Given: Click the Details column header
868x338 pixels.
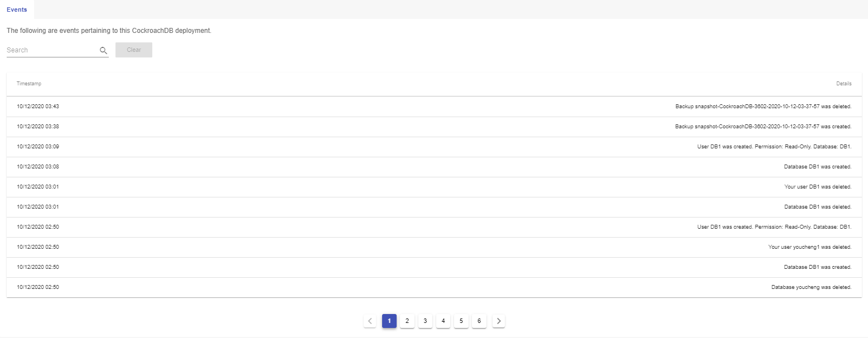Looking at the screenshot, I should point(843,84).
